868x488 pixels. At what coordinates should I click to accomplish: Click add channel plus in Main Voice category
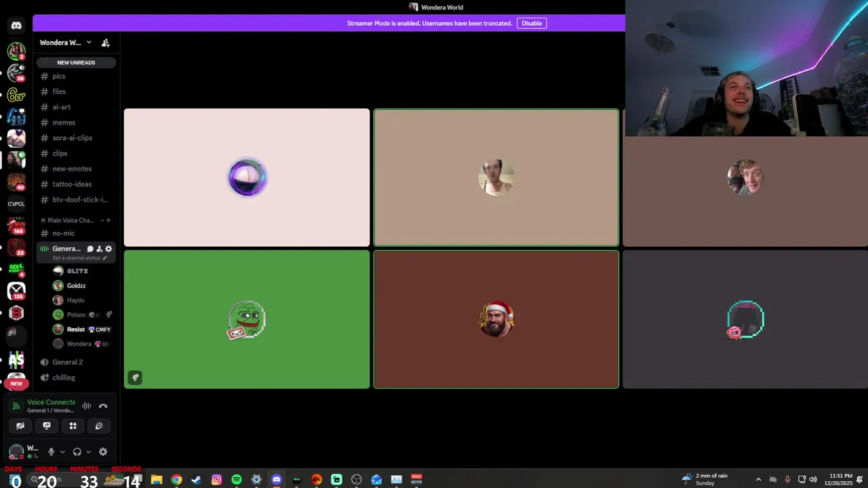pos(108,220)
